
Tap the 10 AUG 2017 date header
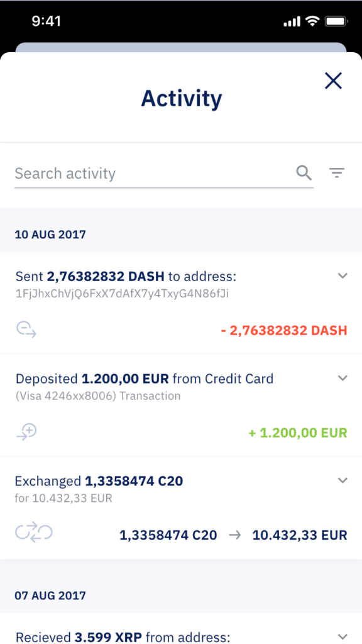50,235
